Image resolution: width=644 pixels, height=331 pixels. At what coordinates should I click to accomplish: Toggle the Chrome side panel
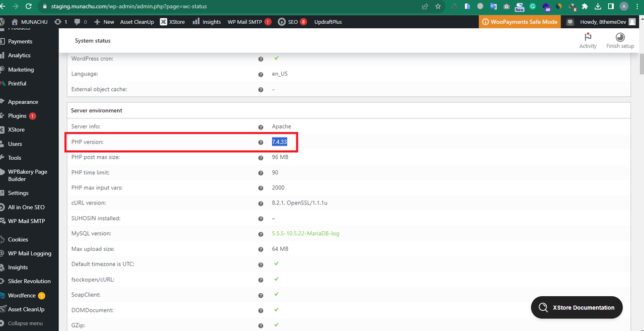point(611,7)
